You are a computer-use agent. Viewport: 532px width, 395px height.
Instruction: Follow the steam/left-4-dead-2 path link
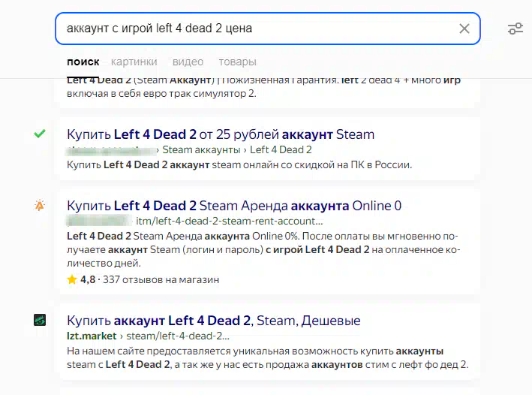point(178,336)
